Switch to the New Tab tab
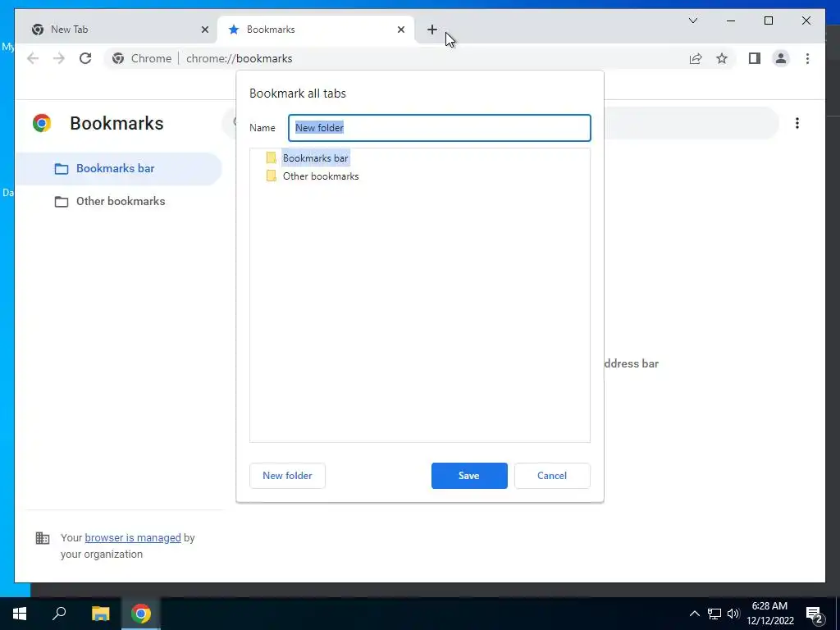840x630 pixels. pyautogui.click(x=115, y=30)
